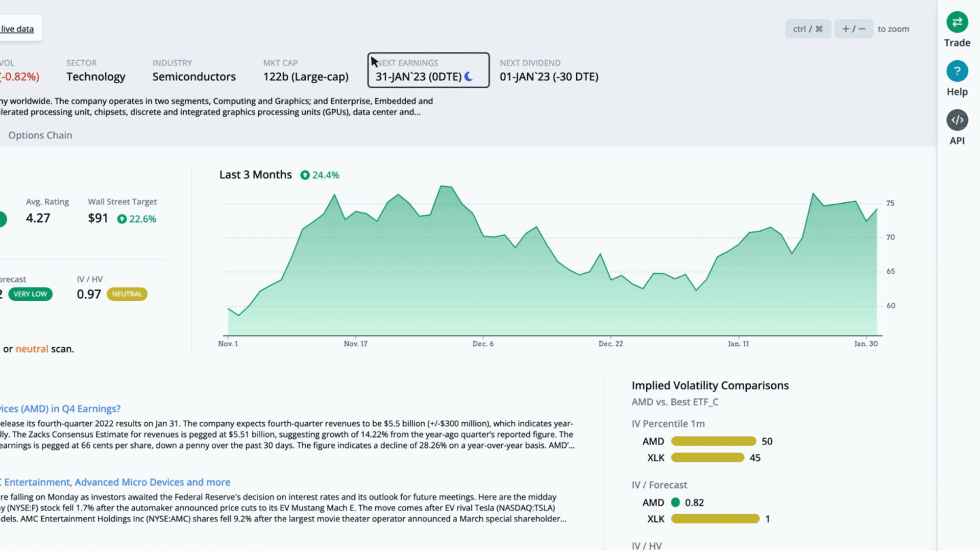The height and width of the screenshot is (551, 980).
Task: Click the green up arrow next to 24.4%
Action: 305,175
